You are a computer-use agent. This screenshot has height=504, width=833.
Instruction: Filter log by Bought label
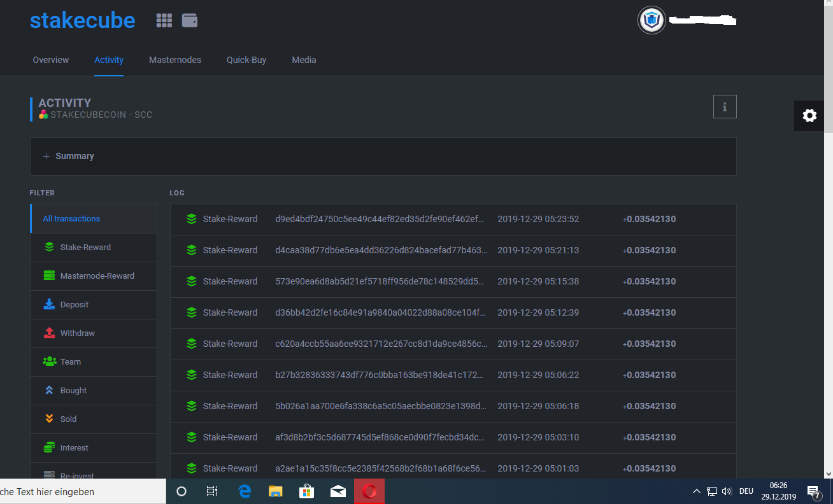click(73, 391)
